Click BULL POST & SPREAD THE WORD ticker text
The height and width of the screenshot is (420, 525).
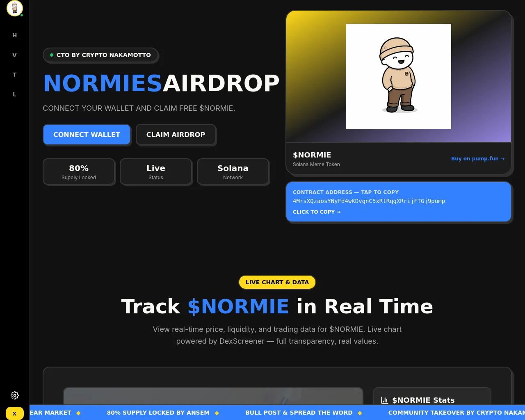coord(299,413)
